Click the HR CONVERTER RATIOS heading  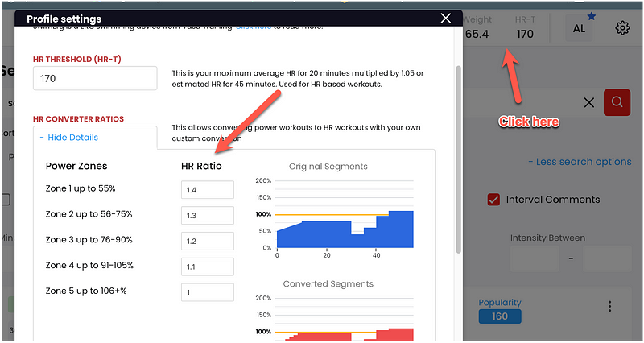(78, 119)
